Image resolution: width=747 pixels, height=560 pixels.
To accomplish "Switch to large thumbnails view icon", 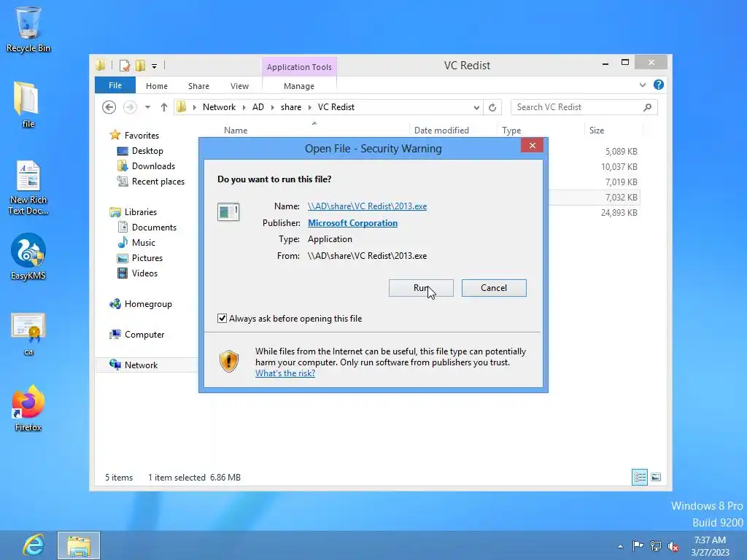I will coord(656,477).
